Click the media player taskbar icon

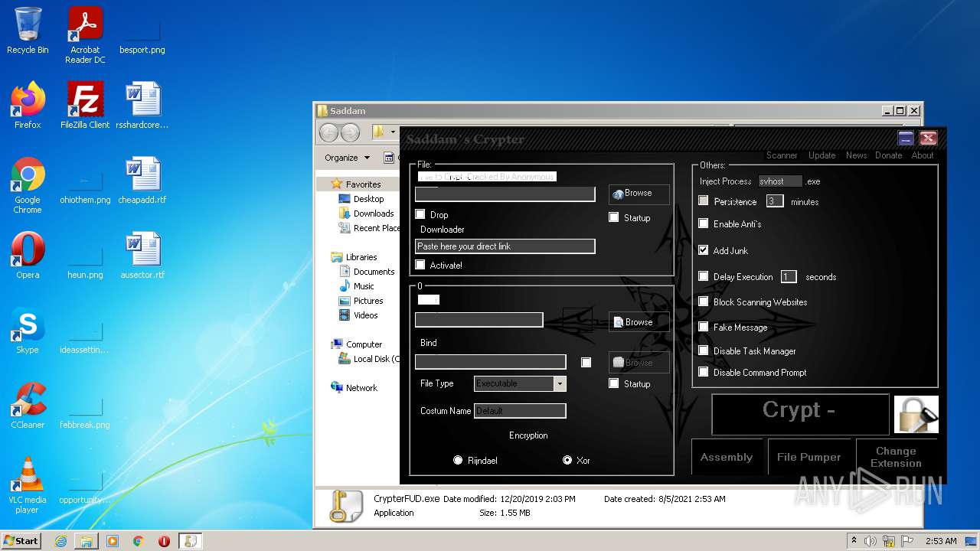[113, 541]
